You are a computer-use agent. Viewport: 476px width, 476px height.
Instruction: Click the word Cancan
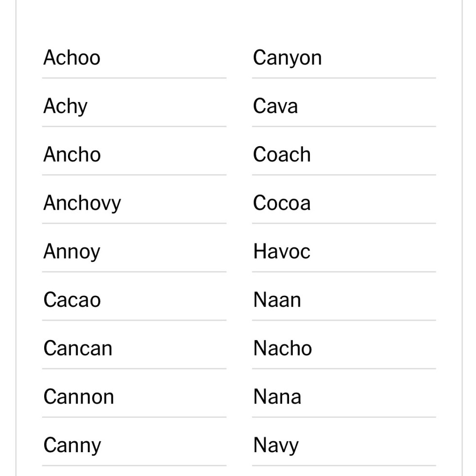78,348
